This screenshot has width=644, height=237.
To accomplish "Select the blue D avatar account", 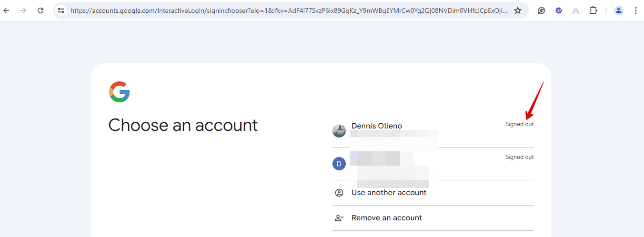I will 433,164.
